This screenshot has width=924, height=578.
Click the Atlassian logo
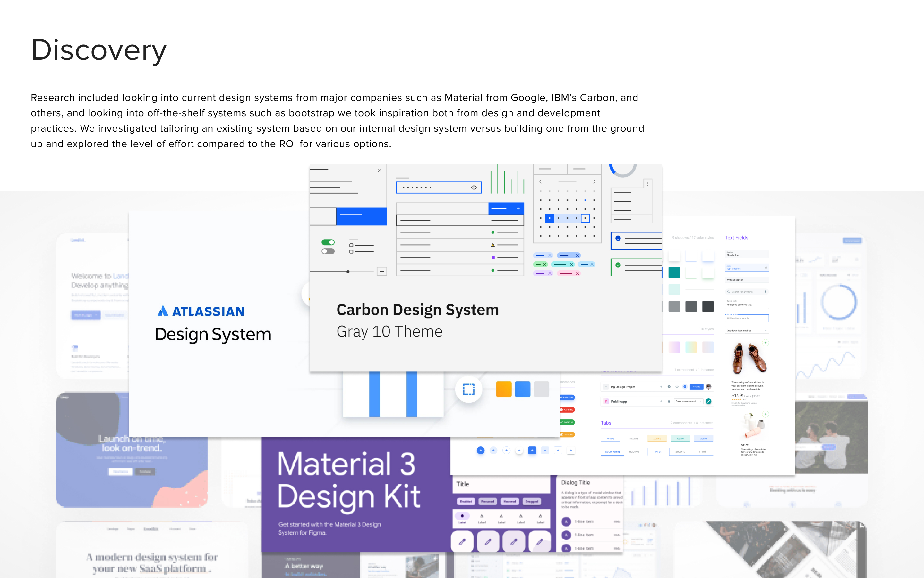pyautogui.click(x=201, y=311)
